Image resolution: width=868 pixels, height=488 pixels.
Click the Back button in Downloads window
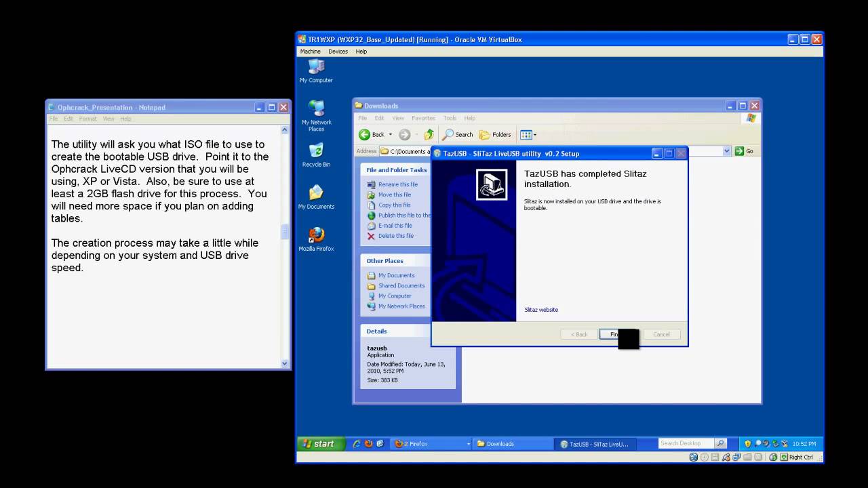pyautogui.click(x=372, y=134)
